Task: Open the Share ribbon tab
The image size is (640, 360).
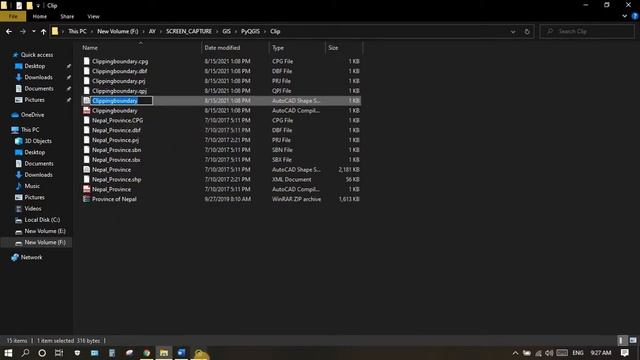Action: 67,16
